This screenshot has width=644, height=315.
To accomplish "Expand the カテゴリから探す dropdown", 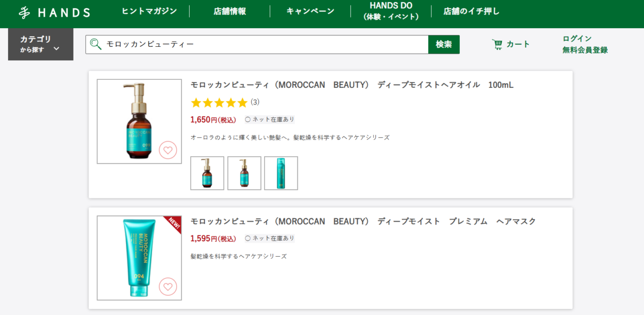I will (x=41, y=44).
